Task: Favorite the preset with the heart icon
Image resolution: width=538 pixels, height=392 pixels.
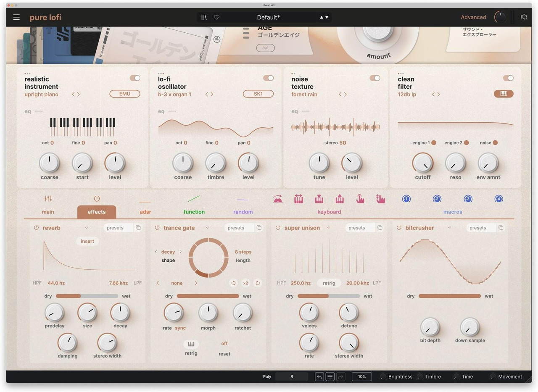Action: [217, 17]
